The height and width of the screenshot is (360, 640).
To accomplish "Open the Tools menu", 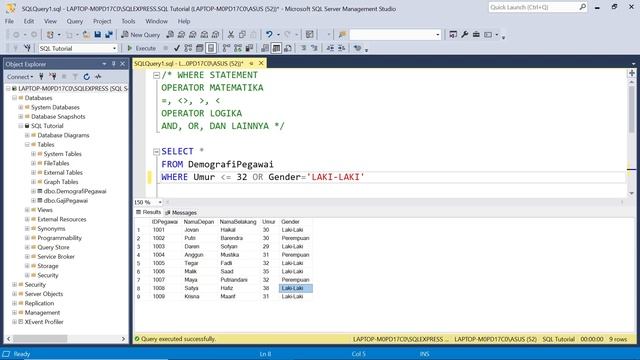I will tap(128, 21).
